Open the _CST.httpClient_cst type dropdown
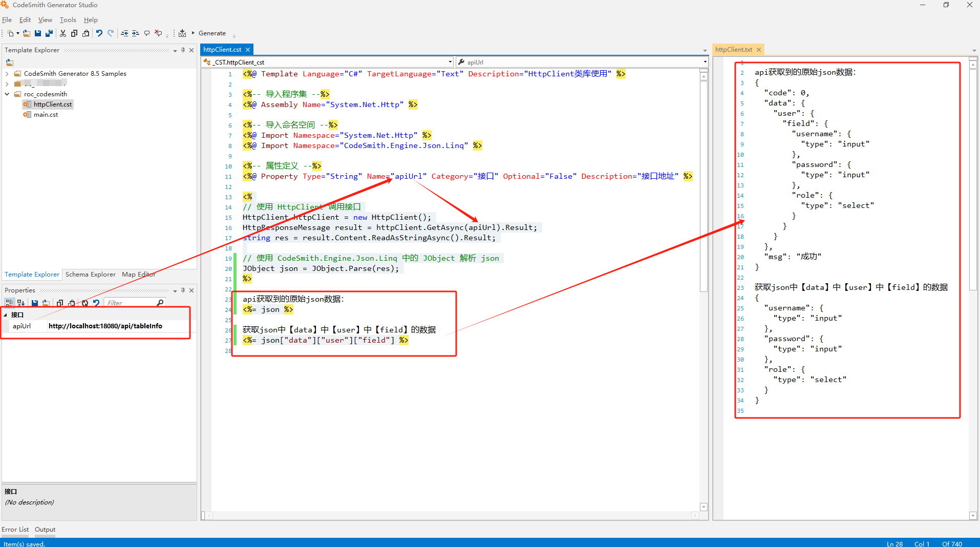 [x=450, y=62]
